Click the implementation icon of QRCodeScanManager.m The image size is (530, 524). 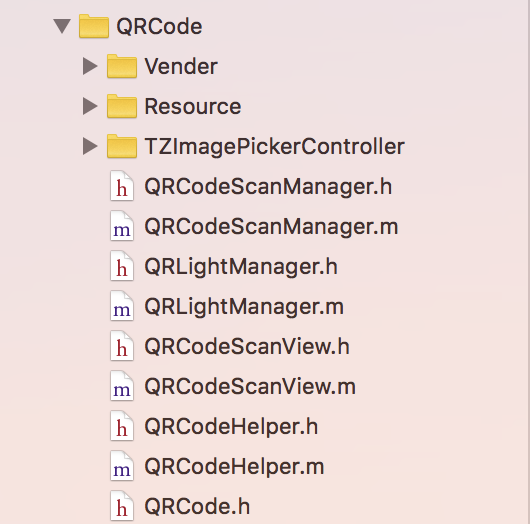point(122,226)
